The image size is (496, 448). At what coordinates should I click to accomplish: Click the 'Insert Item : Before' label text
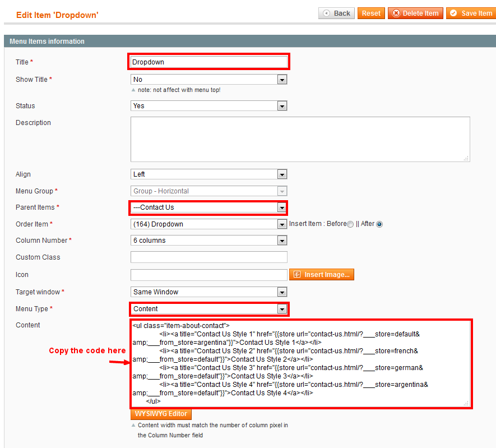click(318, 224)
